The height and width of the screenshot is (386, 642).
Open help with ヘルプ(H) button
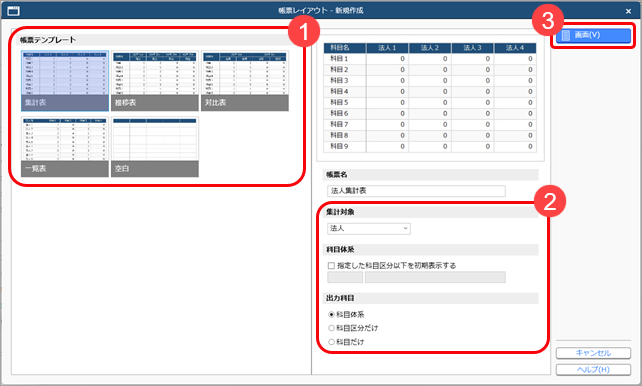[x=593, y=370]
